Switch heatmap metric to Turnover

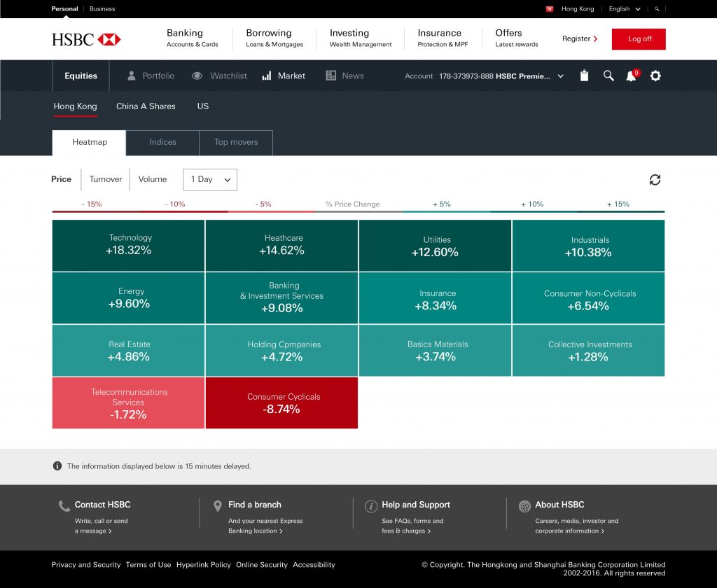coord(106,179)
